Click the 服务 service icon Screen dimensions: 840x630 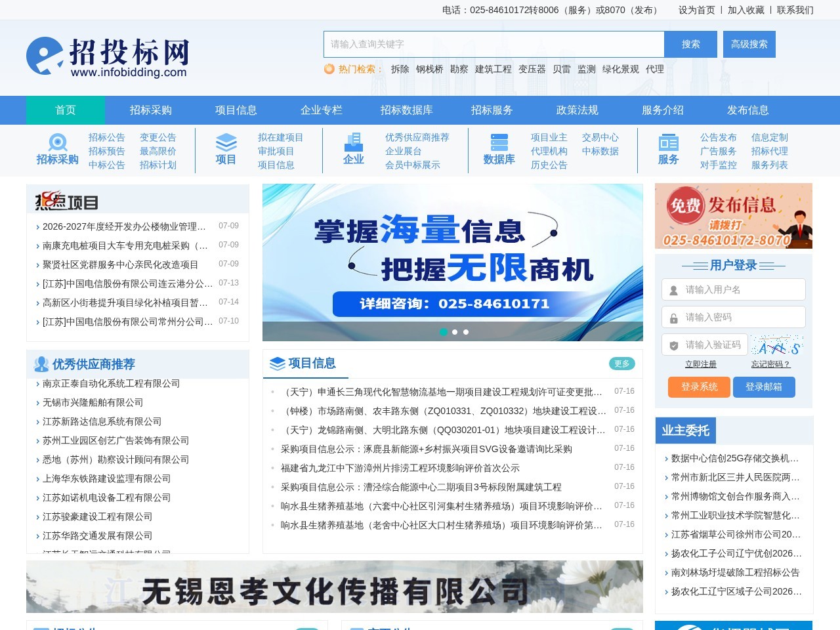[x=668, y=142]
